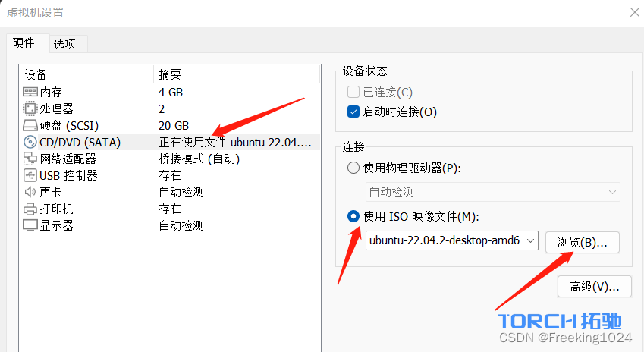Screen dimensions: 644x352
Task: Select the network adapter (网络适配器) icon
Action: [30, 159]
